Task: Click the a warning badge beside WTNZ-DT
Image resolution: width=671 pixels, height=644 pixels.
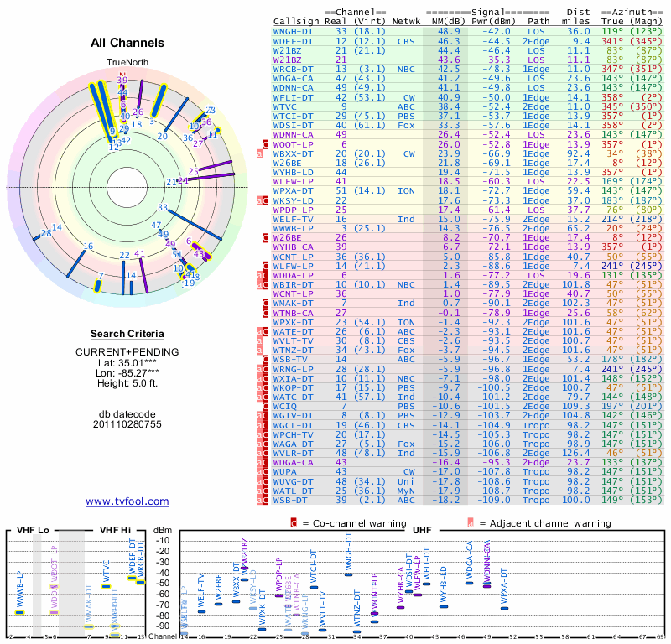Action: coord(259,350)
